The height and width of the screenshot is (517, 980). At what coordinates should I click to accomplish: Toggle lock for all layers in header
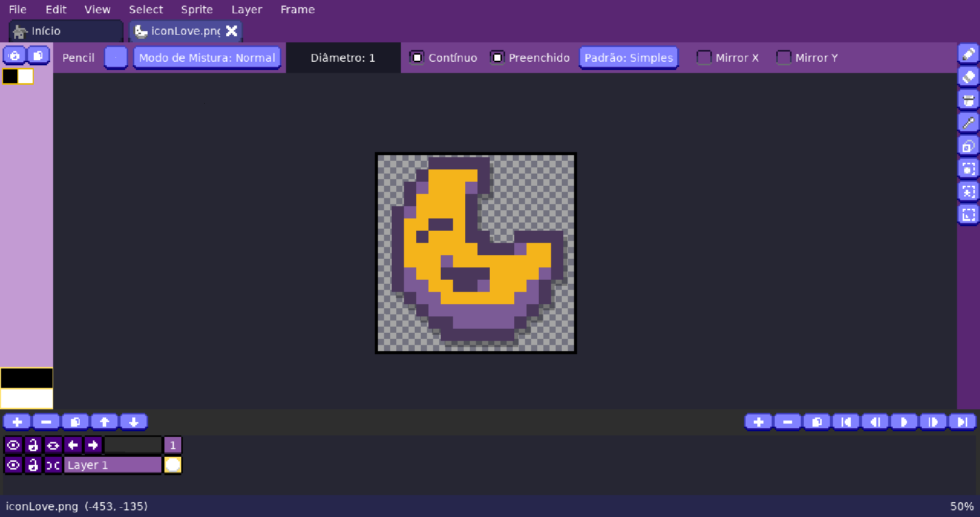pos(33,446)
